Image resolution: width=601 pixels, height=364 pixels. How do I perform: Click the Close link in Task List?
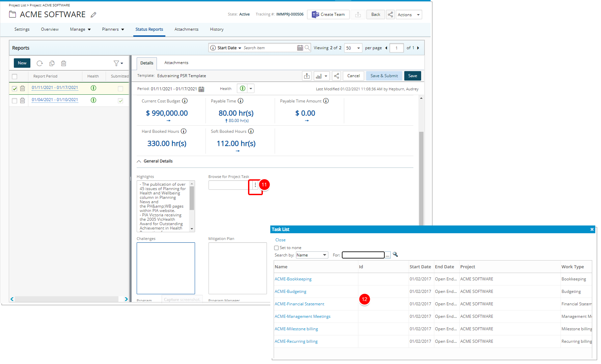pyautogui.click(x=280, y=240)
